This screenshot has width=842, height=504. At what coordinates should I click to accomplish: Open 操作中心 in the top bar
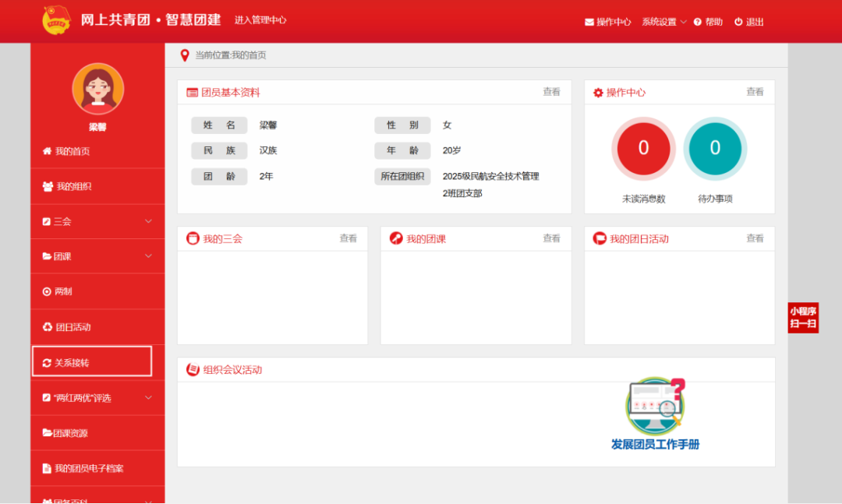614,22
